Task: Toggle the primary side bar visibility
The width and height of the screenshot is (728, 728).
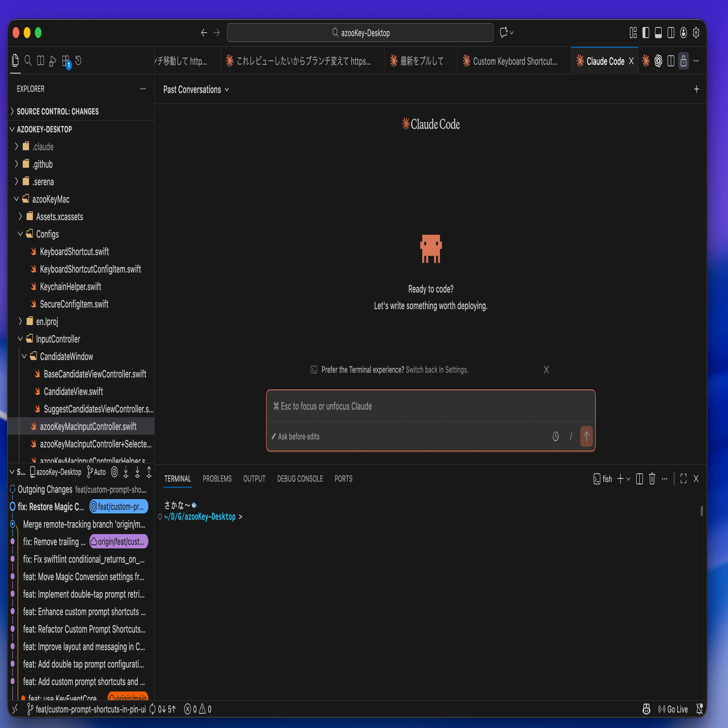Action: (646, 33)
